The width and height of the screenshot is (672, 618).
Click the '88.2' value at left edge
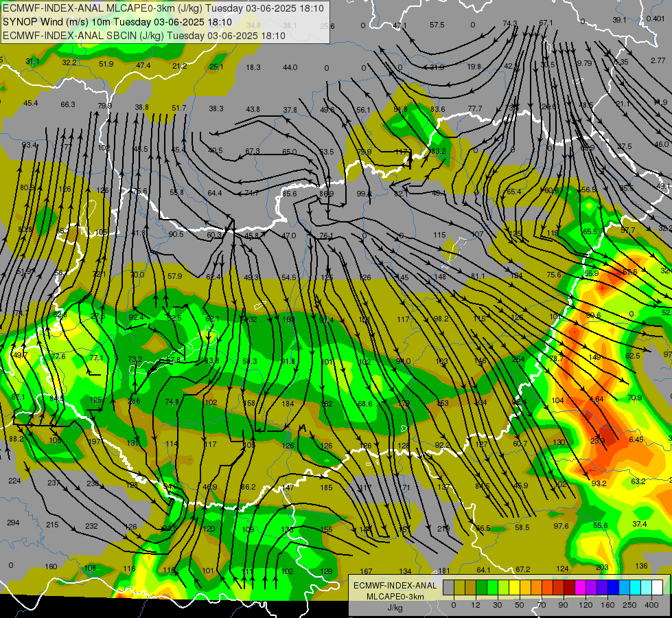[x=16, y=439]
